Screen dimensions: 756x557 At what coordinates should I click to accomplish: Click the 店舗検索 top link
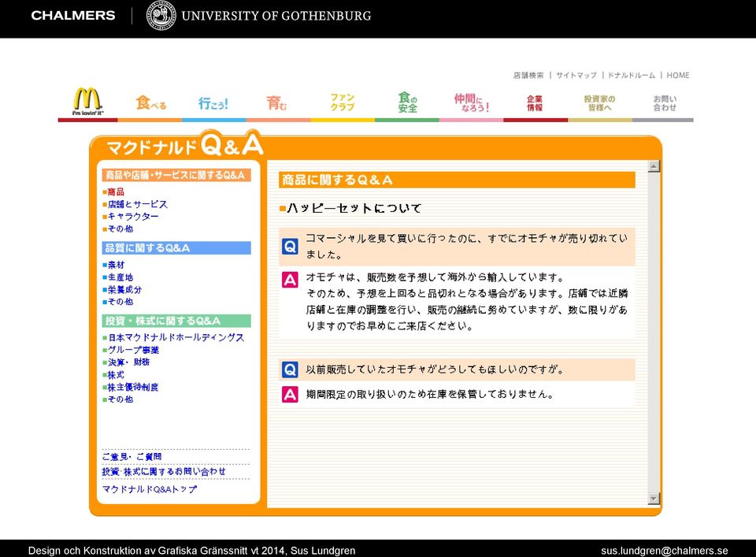[528, 75]
